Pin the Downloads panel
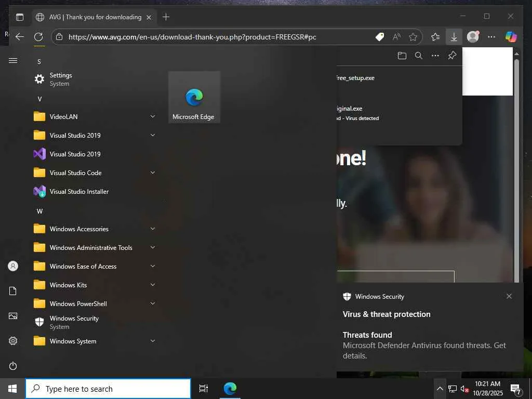The height and width of the screenshot is (399, 532). click(452, 56)
